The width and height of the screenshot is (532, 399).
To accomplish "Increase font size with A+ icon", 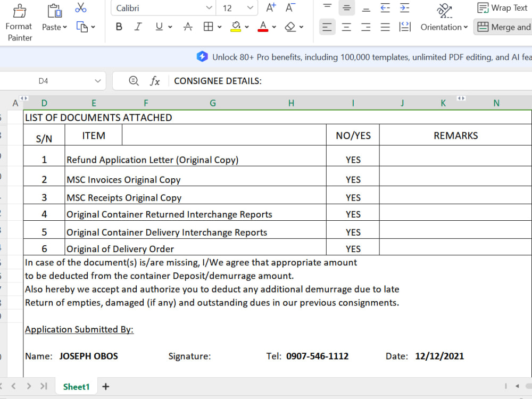I will (271, 8).
